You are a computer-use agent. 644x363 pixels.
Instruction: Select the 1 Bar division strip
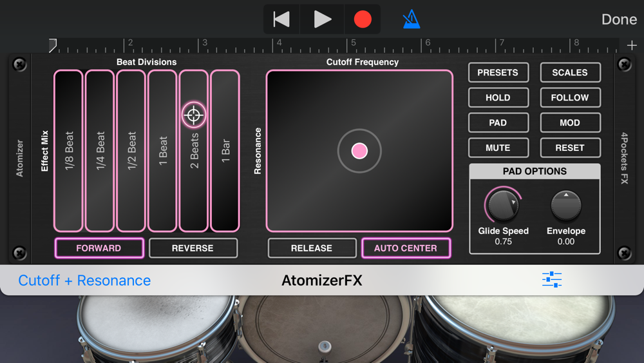(x=225, y=151)
